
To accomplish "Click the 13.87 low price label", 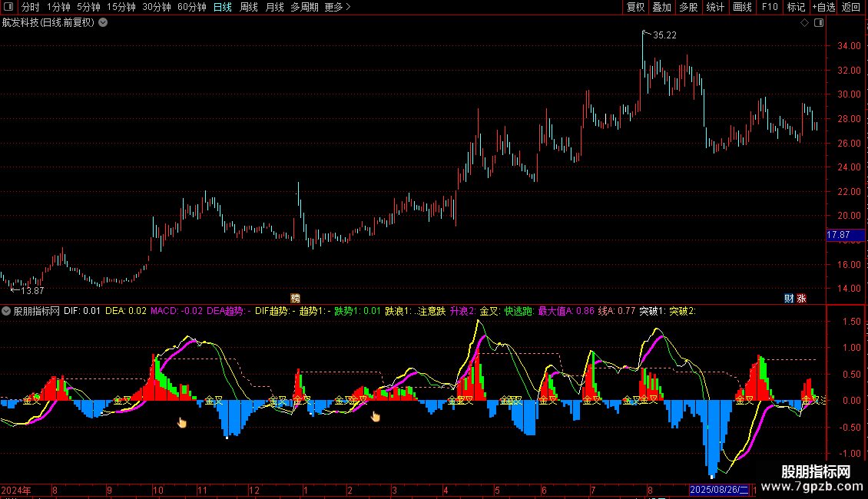I will (x=32, y=291).
